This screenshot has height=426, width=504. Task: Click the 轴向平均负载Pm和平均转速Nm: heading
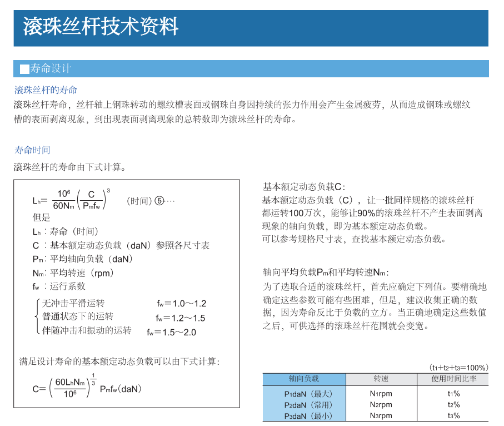pyautogui.click(x=326, y=273)
